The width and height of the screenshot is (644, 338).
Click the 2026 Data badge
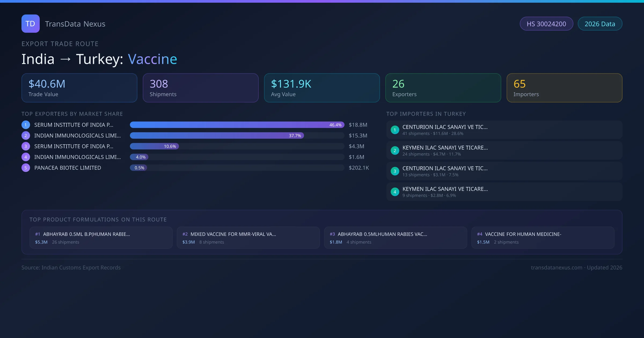pos(600,24)
